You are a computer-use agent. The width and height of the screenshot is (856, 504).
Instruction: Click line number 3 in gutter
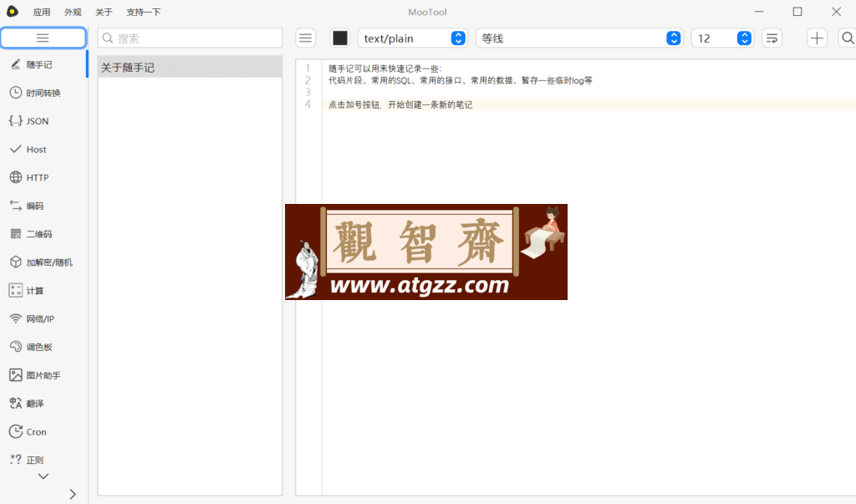(308, 92)
